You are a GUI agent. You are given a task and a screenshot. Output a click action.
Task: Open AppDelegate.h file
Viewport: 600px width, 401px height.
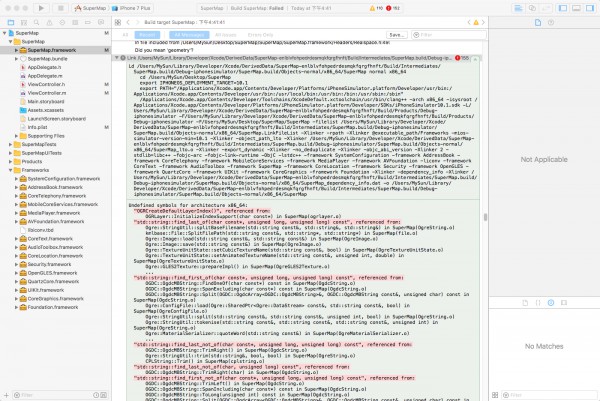click(44, 67)
